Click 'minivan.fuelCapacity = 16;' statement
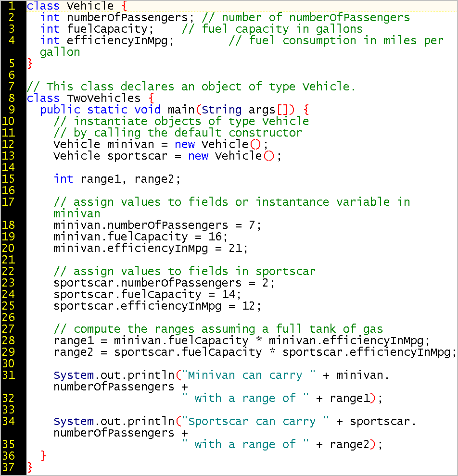Screen dimensions: 458x476 coord(140,237)
